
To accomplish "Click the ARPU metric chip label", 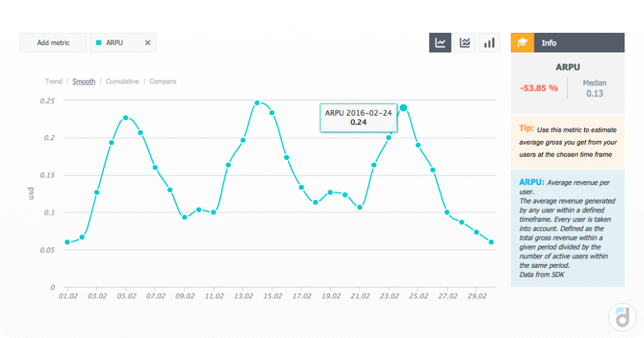I will click(114, 43).
